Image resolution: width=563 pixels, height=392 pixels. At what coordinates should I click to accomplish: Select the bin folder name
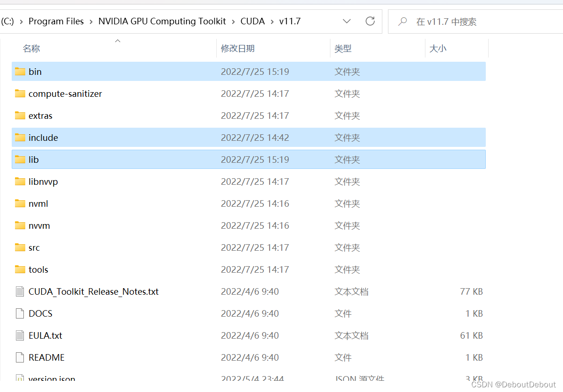pyautogui.click(x=35, y=72)
